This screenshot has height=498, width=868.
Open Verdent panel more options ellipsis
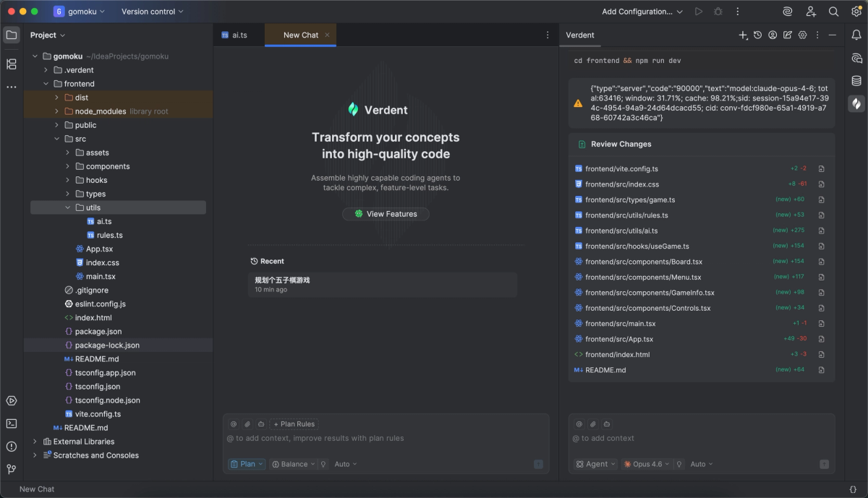[x=817, y=35]
